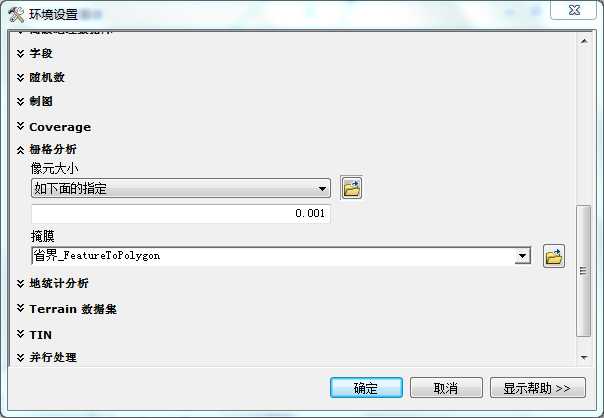Click the 取消 button
Image resolution: width=604 pixels, height=418 pixels.
coord(446,388)
